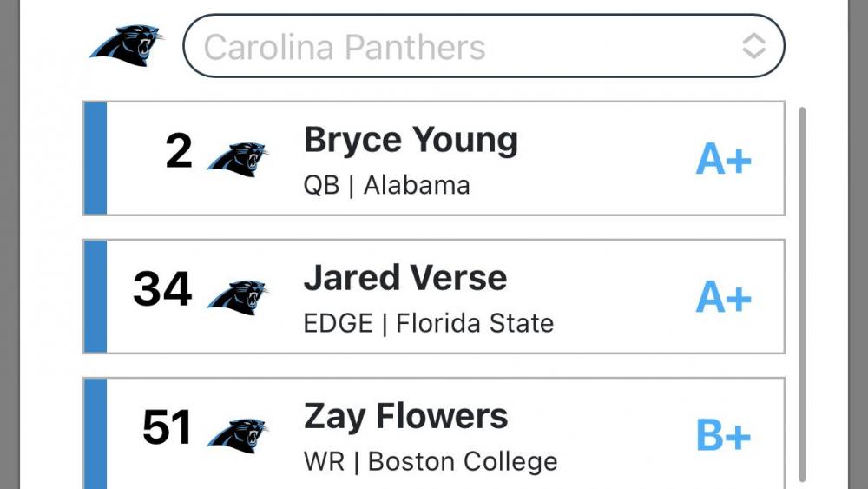The image size is (868, 489).
Task: Select the Jared Verse player name
Action: pyautogui.click(x=404, y=279)
